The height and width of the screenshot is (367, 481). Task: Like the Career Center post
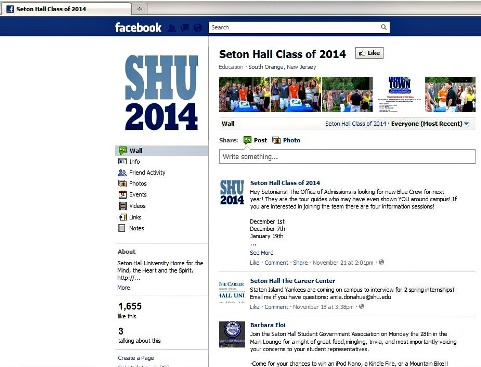pos(254,307)
